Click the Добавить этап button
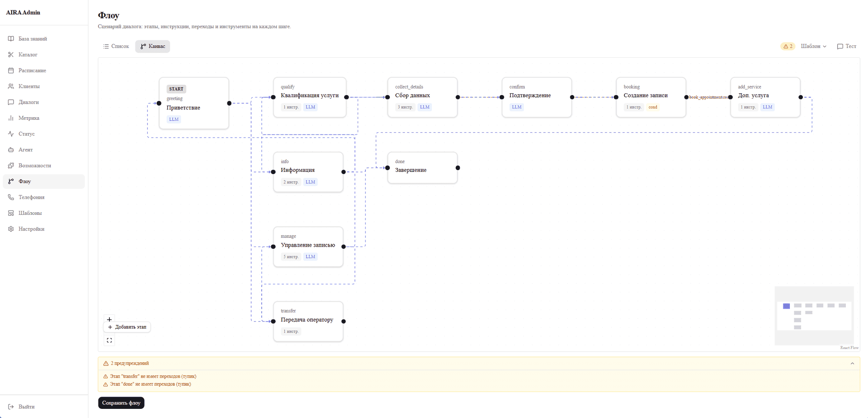868x418 pixels. point(127,327)
